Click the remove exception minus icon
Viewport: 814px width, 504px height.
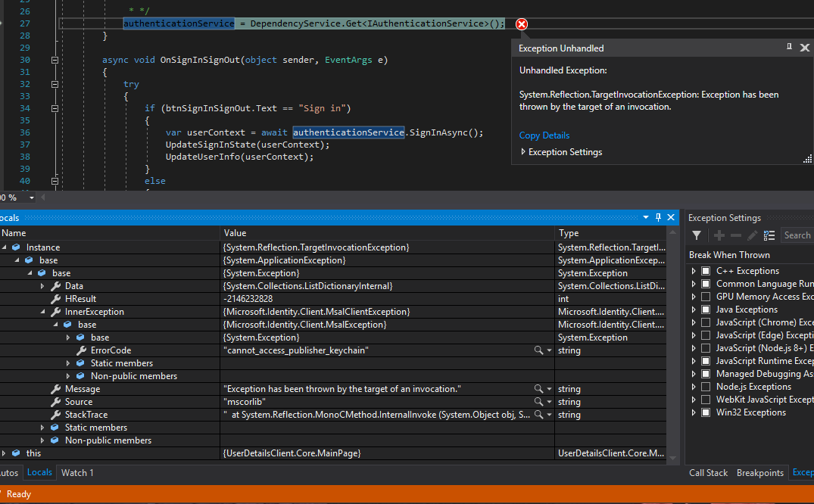735,235
